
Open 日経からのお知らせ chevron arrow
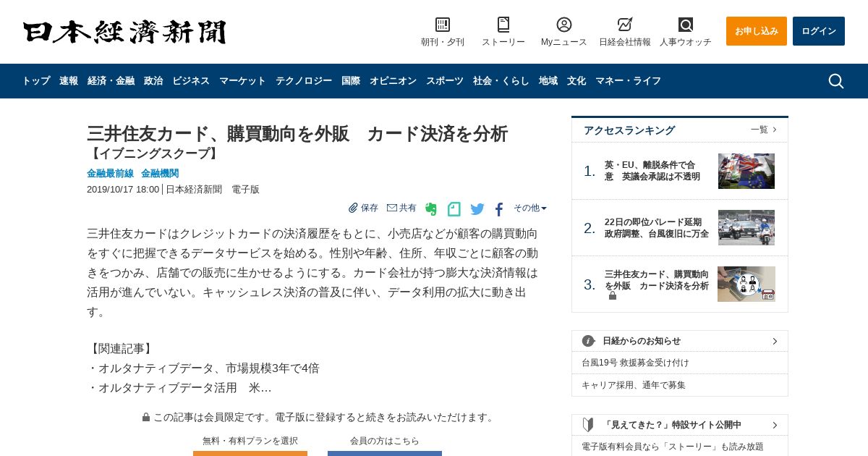click(775, 341)
